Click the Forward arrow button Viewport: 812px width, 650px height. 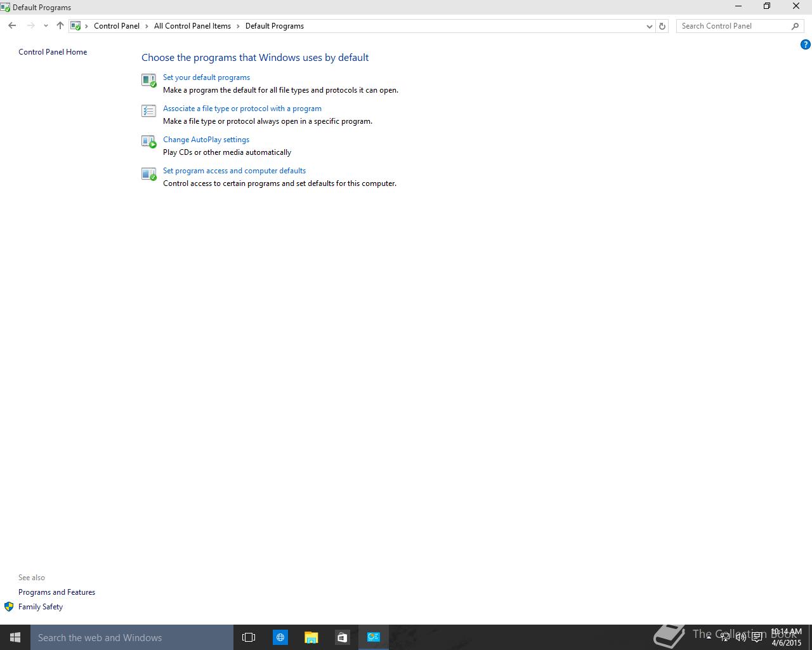coord(30,26)
